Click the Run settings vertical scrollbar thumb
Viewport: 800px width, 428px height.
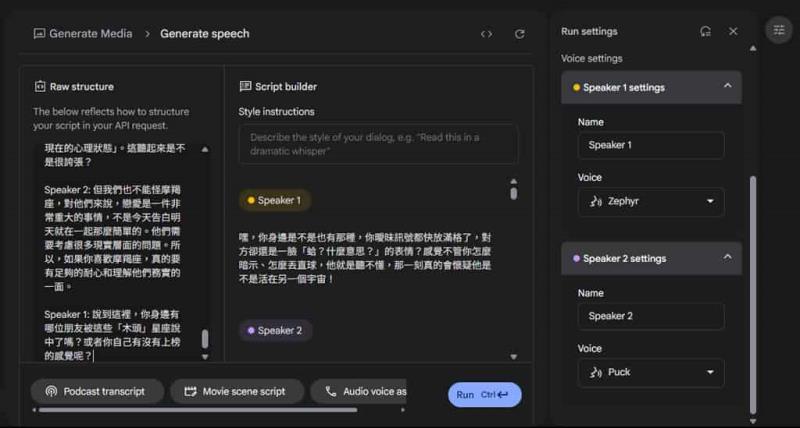753,295
